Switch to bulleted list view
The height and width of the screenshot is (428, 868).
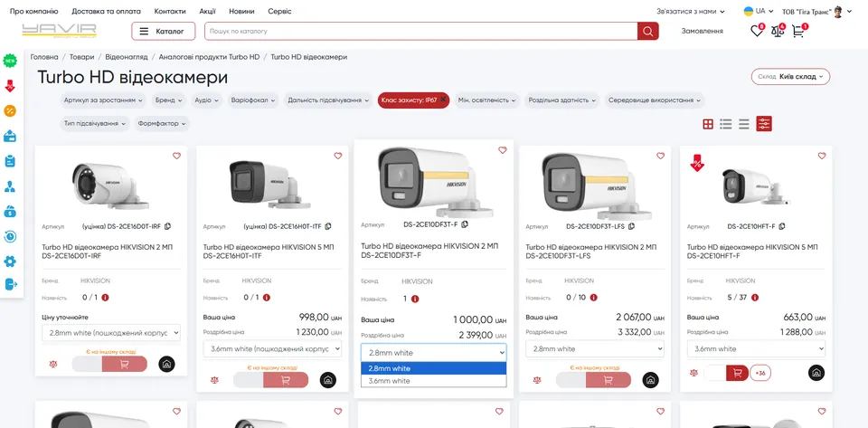(726, 124)
